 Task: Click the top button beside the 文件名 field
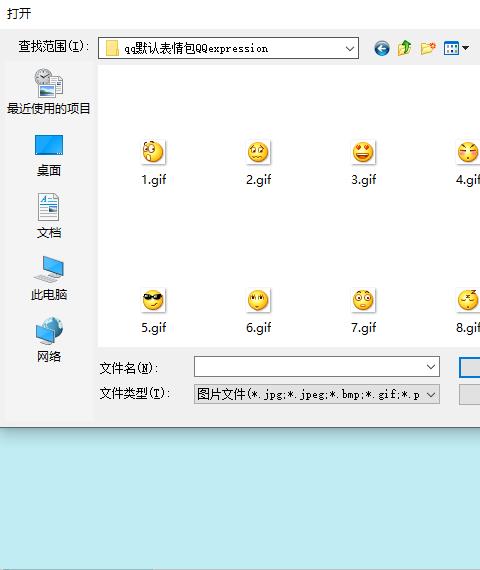pos(470,367)
